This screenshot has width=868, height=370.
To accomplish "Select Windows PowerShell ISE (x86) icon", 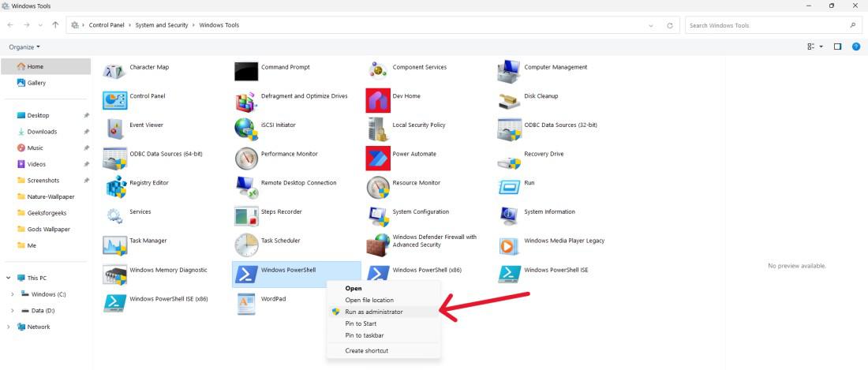I will (x=114, y=303).
